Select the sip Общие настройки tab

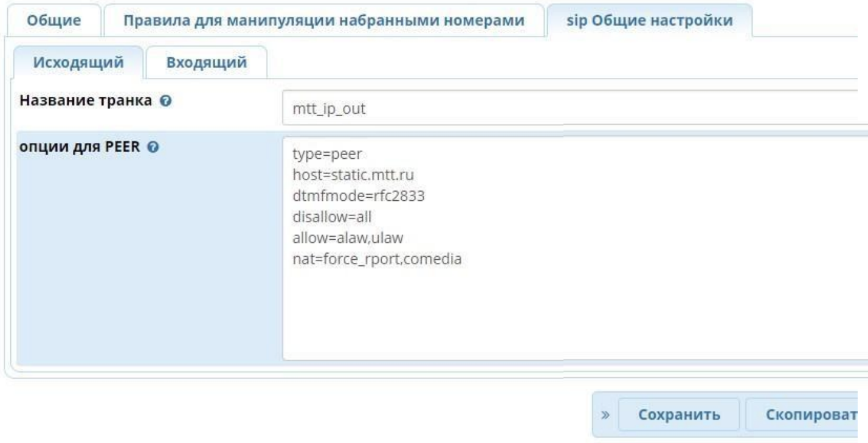point(649,20)
